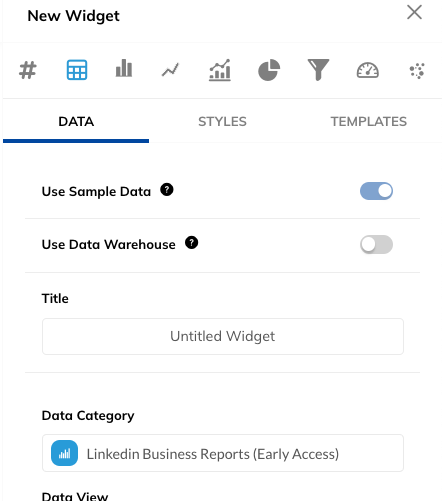Click the Use Data Warehouse label
Screen dimensions: 442x501
(x=109, y=245)
